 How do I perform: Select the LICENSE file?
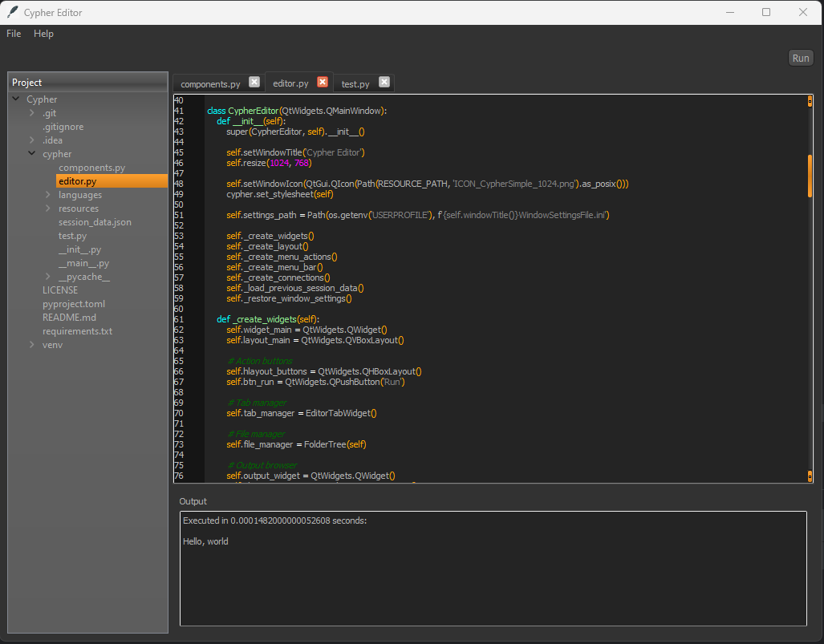point(60,290)
